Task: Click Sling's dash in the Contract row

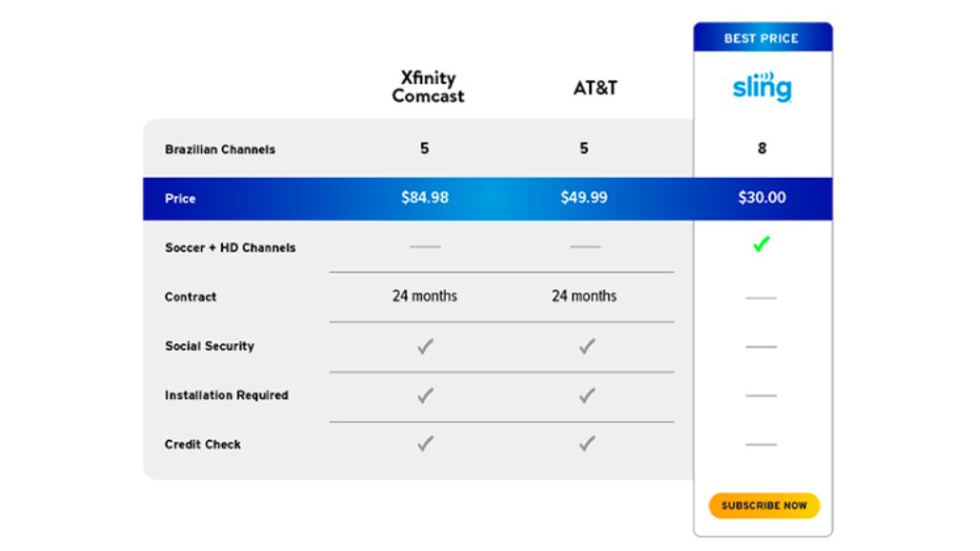Action: pos(761,298)
